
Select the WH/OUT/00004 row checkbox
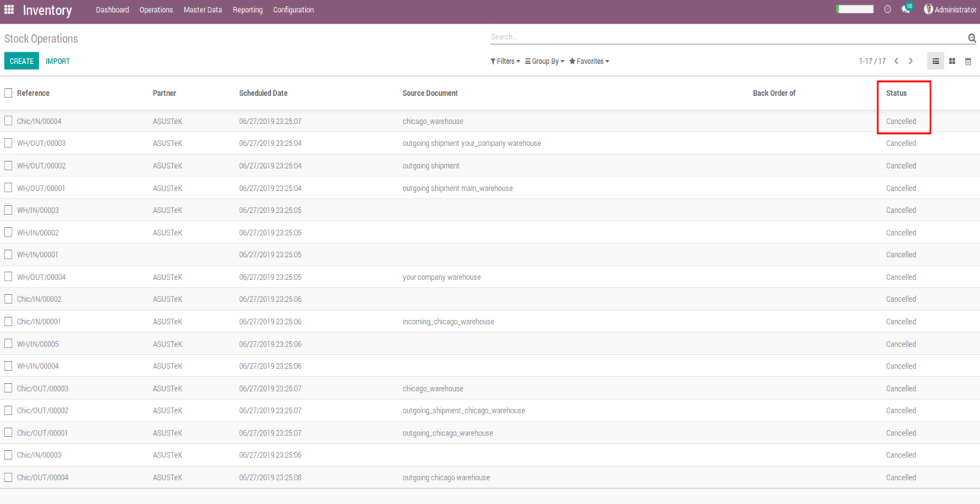tap(8, 277)
